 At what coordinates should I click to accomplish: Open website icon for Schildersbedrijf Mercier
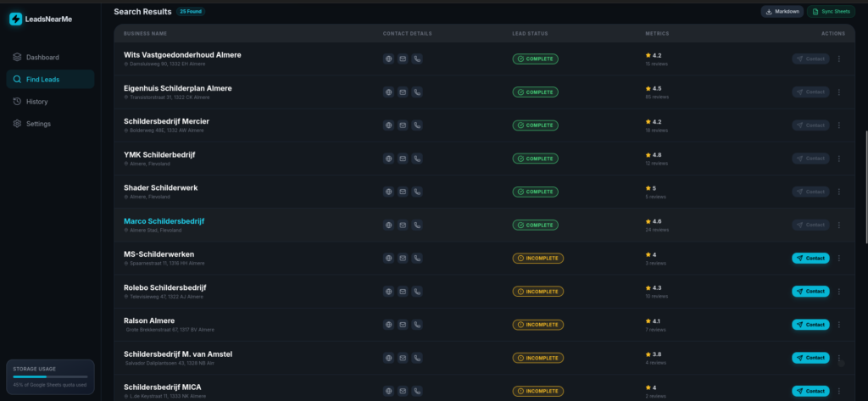point(388,125)
